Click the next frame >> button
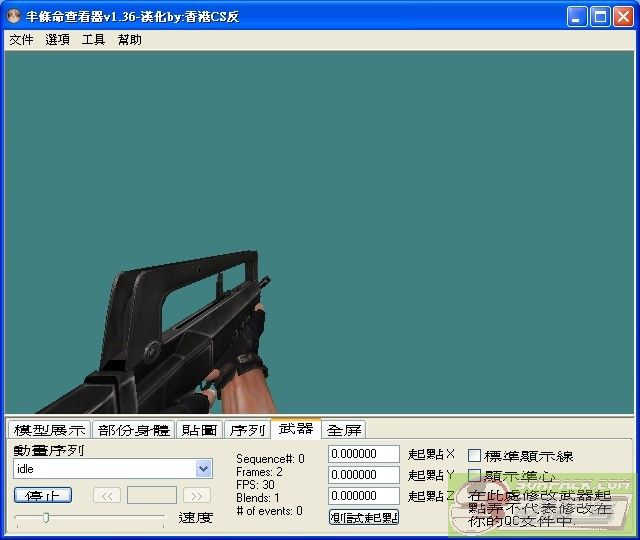Image resolution: width=640 pixels, height=540 pixels. coord(197,495)
